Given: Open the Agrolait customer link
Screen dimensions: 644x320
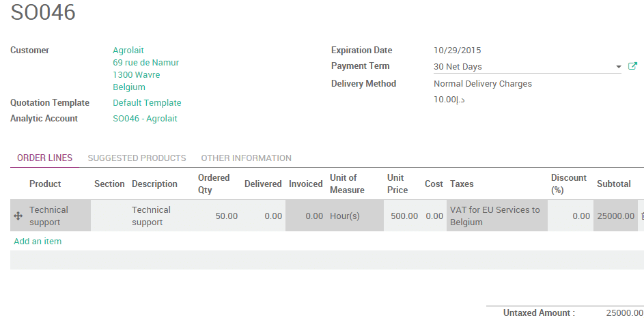Looking at the screenshot, I should pos(128,50).
